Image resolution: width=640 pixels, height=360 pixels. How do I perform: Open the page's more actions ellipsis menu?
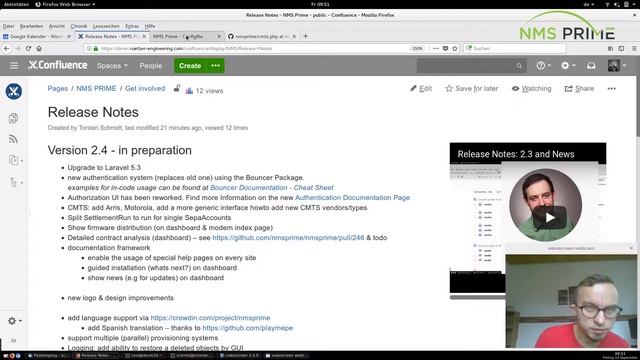coord(611,89)
